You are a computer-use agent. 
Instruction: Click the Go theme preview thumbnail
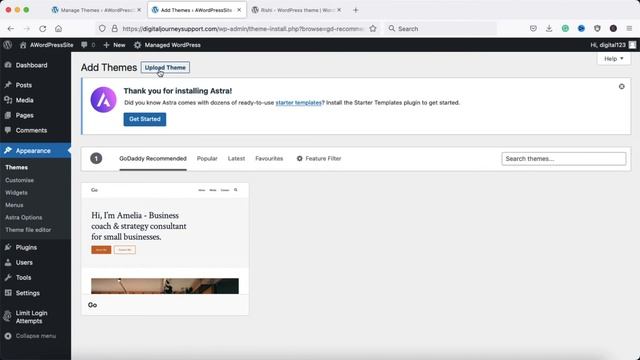165,239
